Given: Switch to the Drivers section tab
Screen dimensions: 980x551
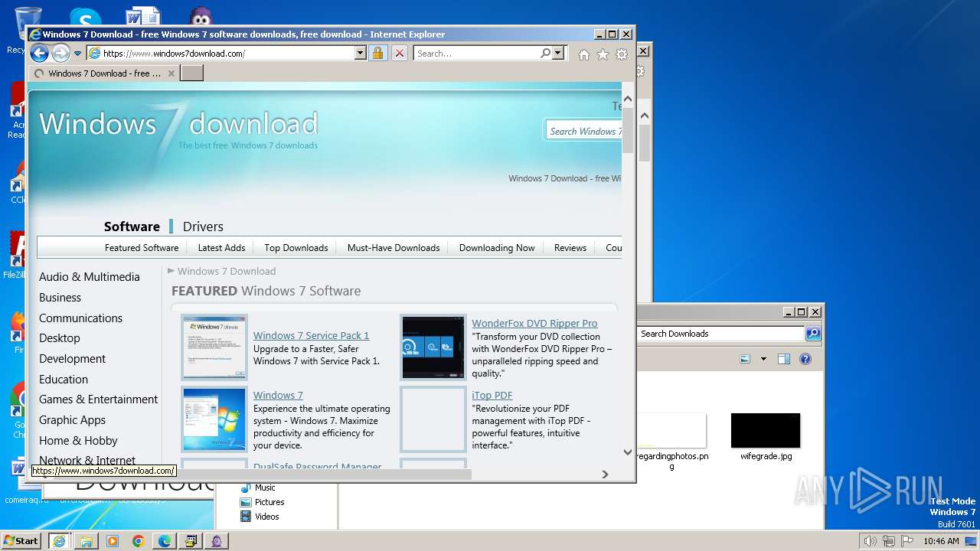Looking at the screenshot, I should 203,227.
